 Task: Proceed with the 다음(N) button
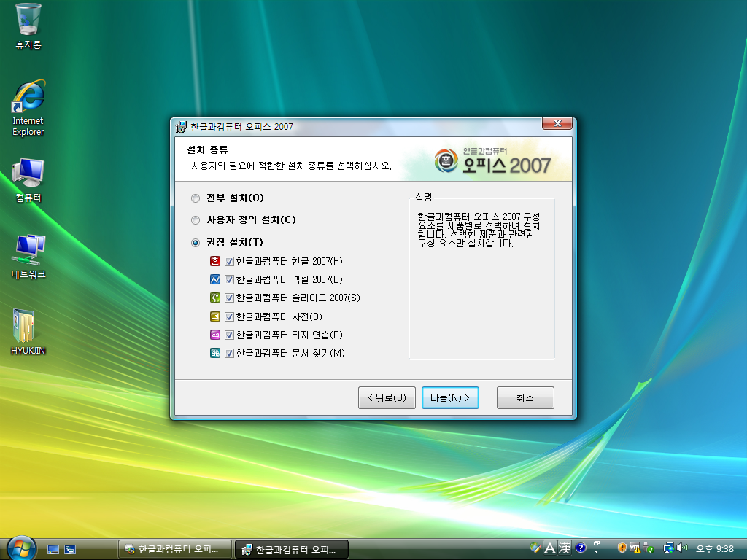450,397
